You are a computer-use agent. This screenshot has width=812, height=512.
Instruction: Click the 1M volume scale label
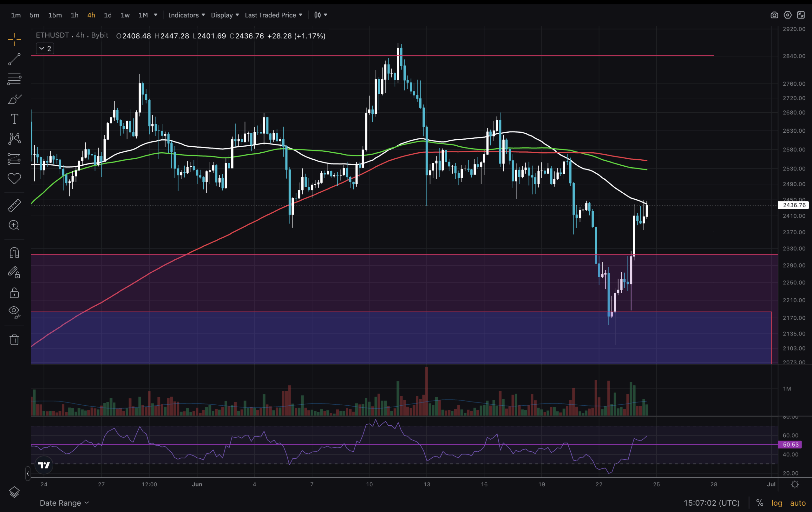point(787,389)
